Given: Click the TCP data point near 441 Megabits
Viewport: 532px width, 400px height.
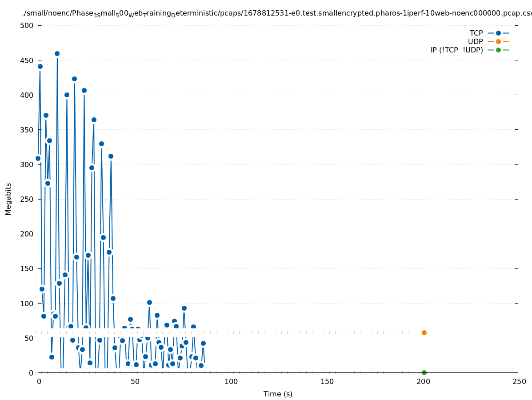Looking at the screenshot, I should tap(40, 66).
